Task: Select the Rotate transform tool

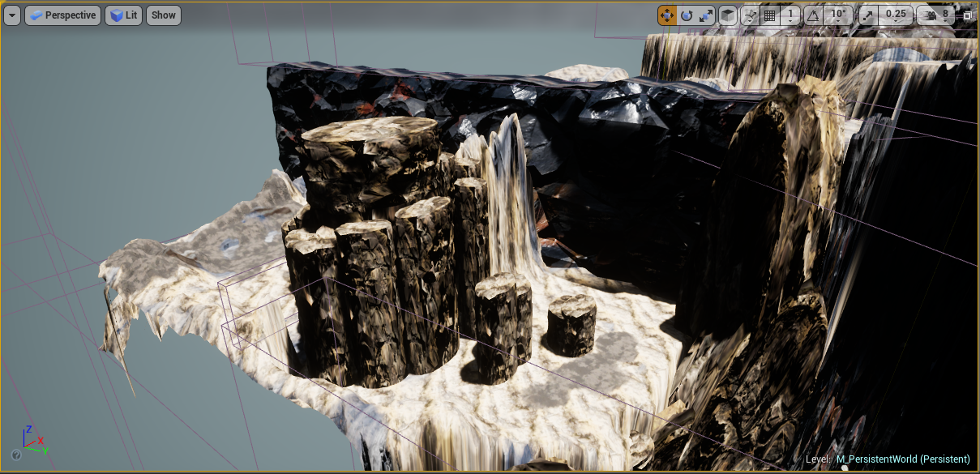Action: coord(687,15)
